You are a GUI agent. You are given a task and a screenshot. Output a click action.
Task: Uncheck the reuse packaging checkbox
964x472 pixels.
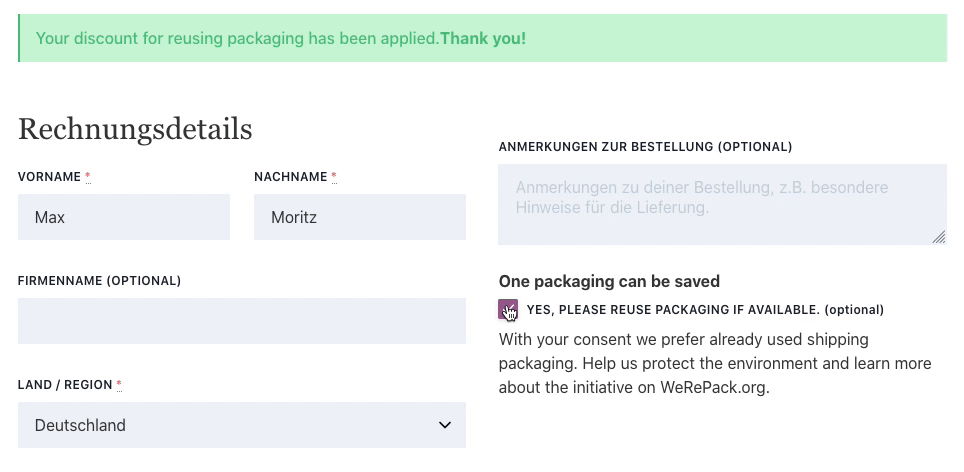pos(508,310)
